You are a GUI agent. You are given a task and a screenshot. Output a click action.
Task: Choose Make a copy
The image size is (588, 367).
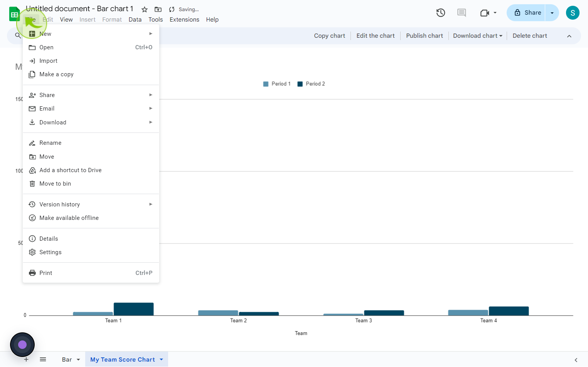point(91,74)
